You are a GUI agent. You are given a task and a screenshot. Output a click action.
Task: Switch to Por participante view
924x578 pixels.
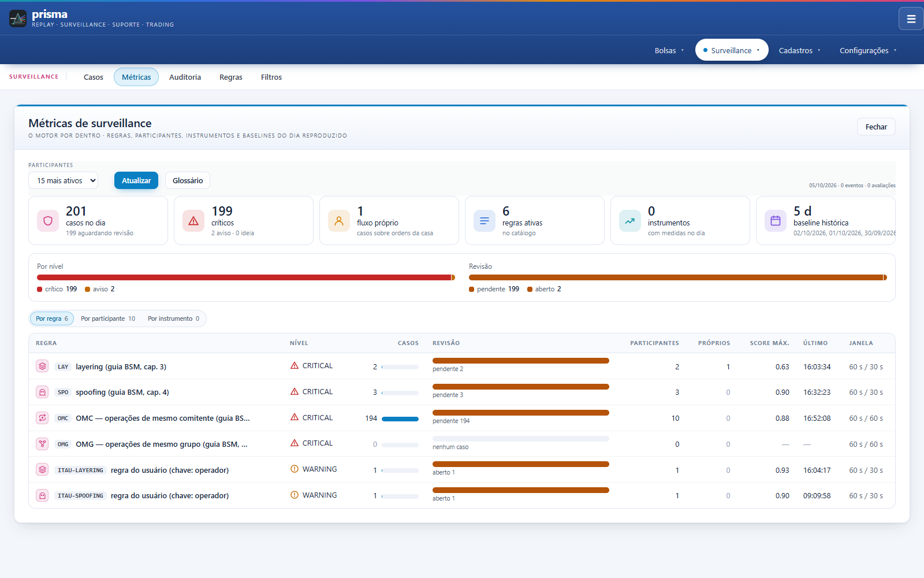(x=108, y=318)
